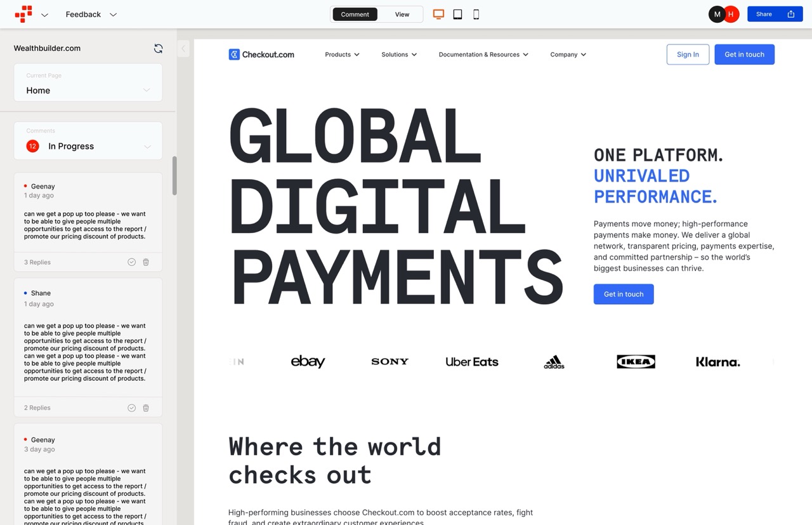
Task: Click the red 12 comments badge
Action: (32, 146)
